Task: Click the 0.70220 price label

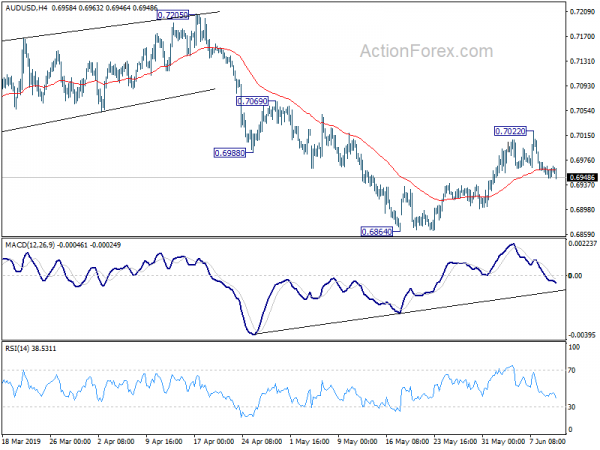Action: click(x=510, y=131)
